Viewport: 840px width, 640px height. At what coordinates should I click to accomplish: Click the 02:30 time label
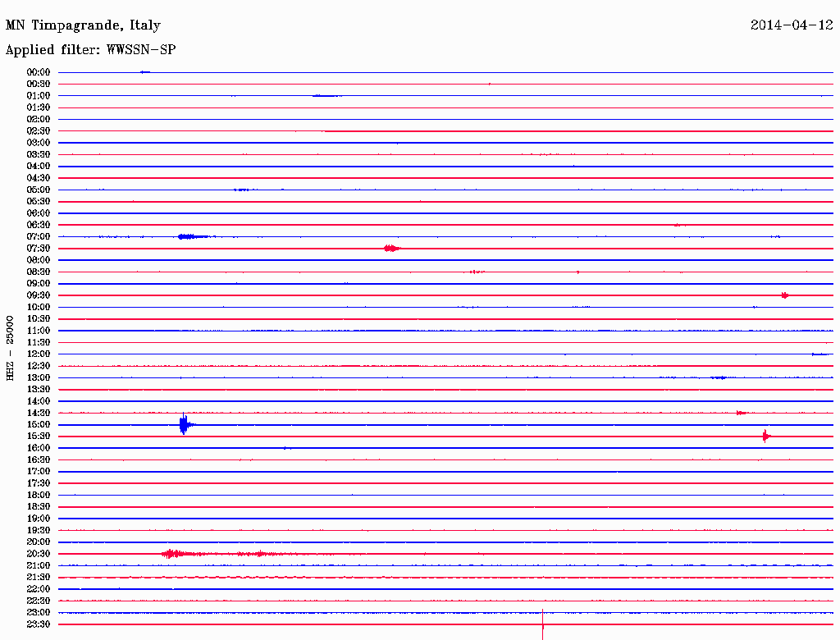[39, 131]
